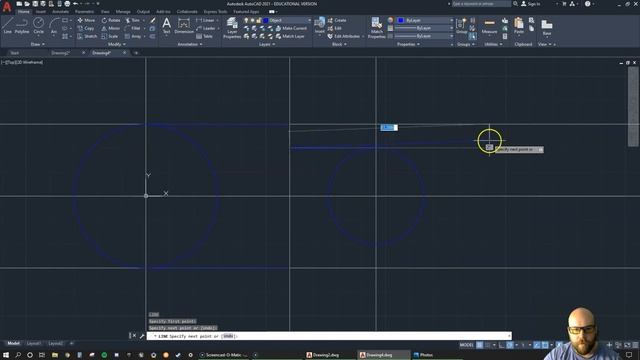Select the Polyline tool
Screen dimensions: 640x360
[x=22, y=26]
